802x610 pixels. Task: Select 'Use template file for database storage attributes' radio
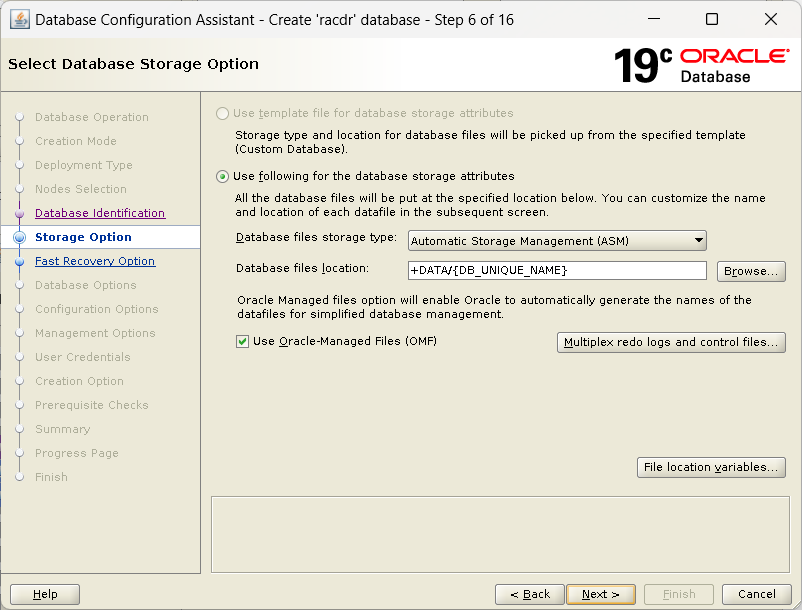[x=222, y=113]
